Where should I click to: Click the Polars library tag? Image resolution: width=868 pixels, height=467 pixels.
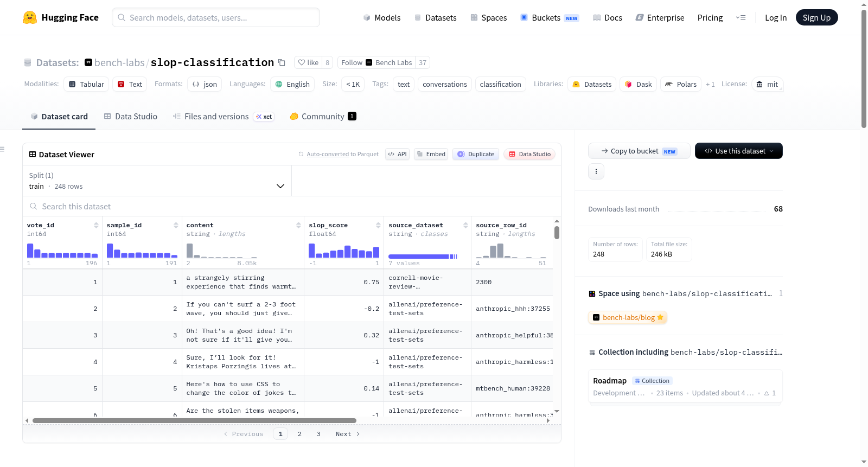(681, 84)
